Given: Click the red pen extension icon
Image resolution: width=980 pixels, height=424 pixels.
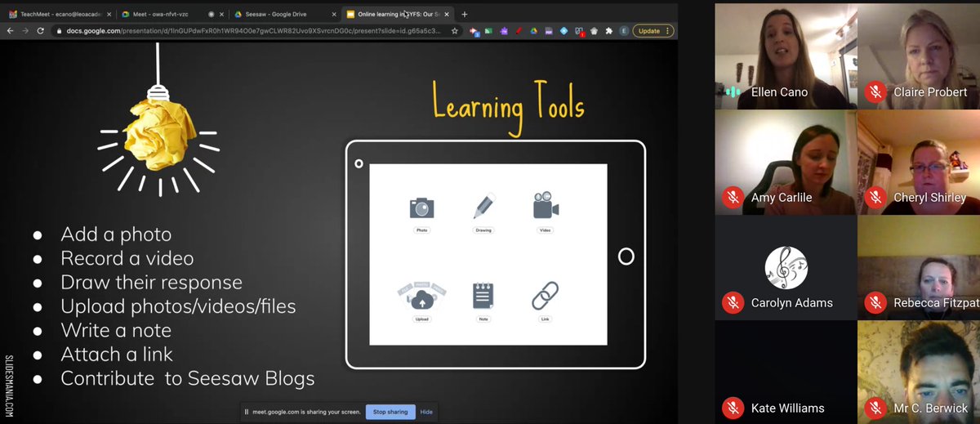Looking at the screenshot, I should 519,31.
